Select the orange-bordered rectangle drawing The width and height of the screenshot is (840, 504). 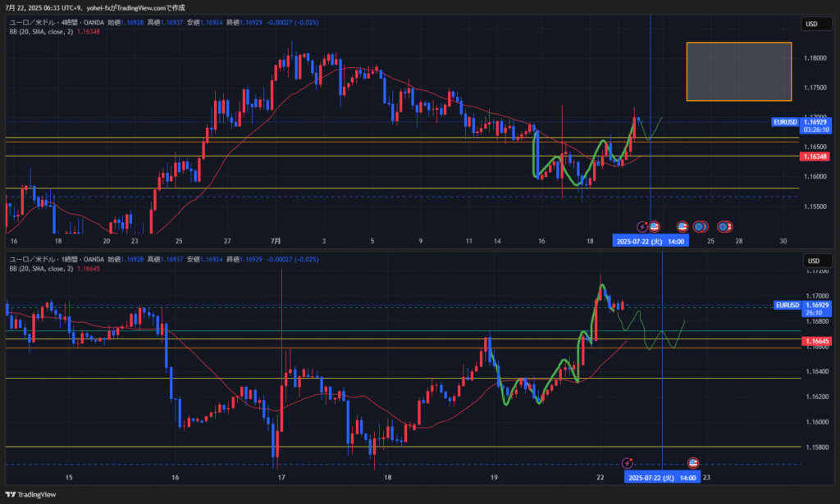point(739,71)
